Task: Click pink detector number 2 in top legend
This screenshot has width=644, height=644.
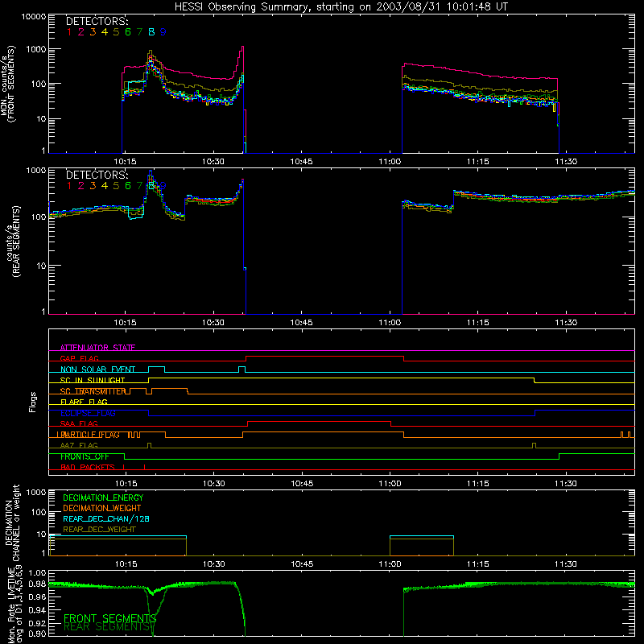Action: pos(81,31)
